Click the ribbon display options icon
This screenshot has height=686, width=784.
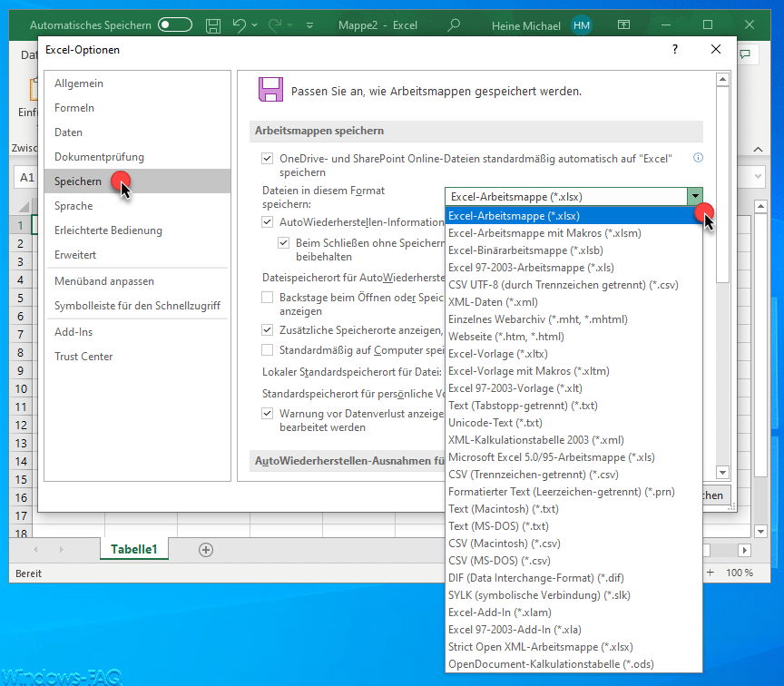click(x=623, y=24)
